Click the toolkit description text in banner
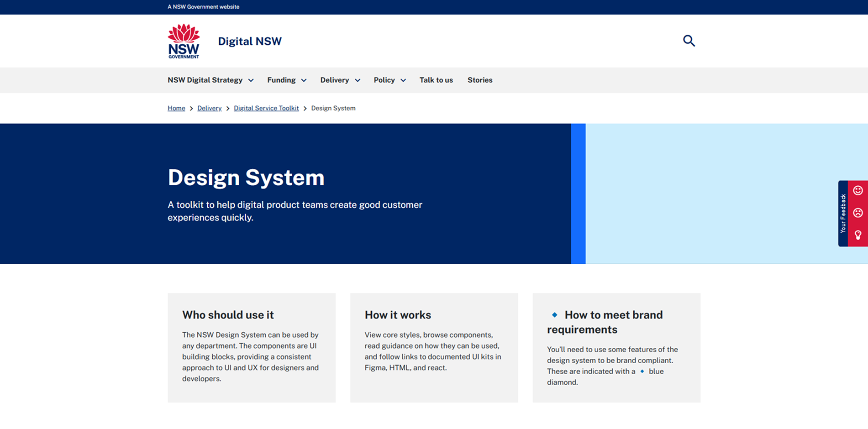 [x=295, y=211]
